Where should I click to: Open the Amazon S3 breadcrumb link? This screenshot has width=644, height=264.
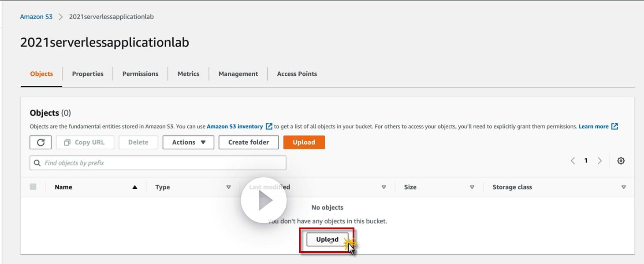click(36, 17)
